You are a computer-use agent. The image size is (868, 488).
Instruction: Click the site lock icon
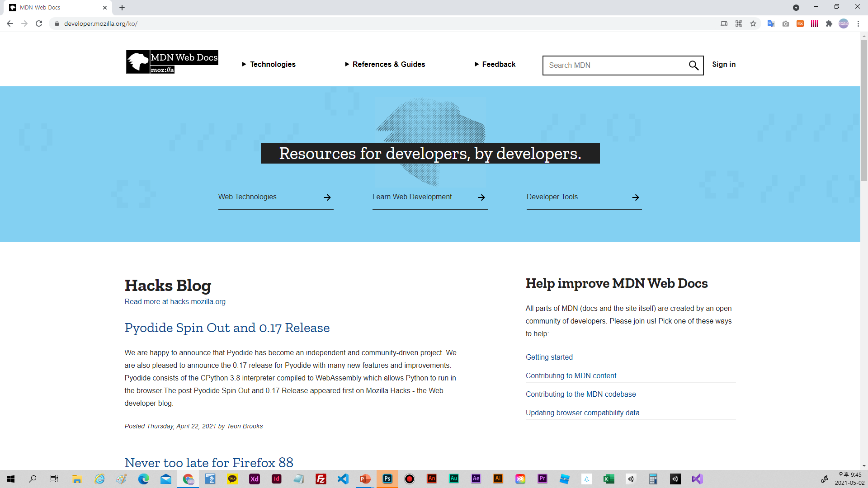tap(57, 23)
